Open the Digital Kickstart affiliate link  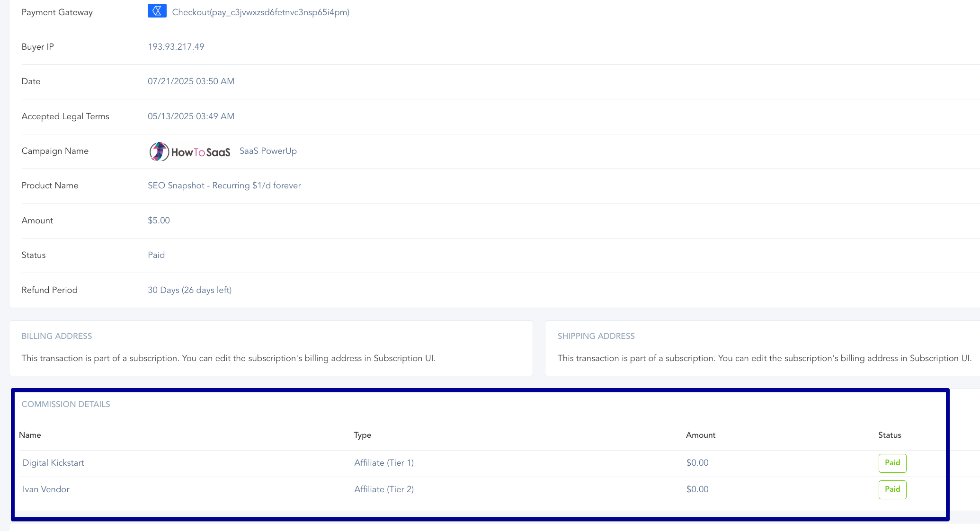[x=53, y=463]
